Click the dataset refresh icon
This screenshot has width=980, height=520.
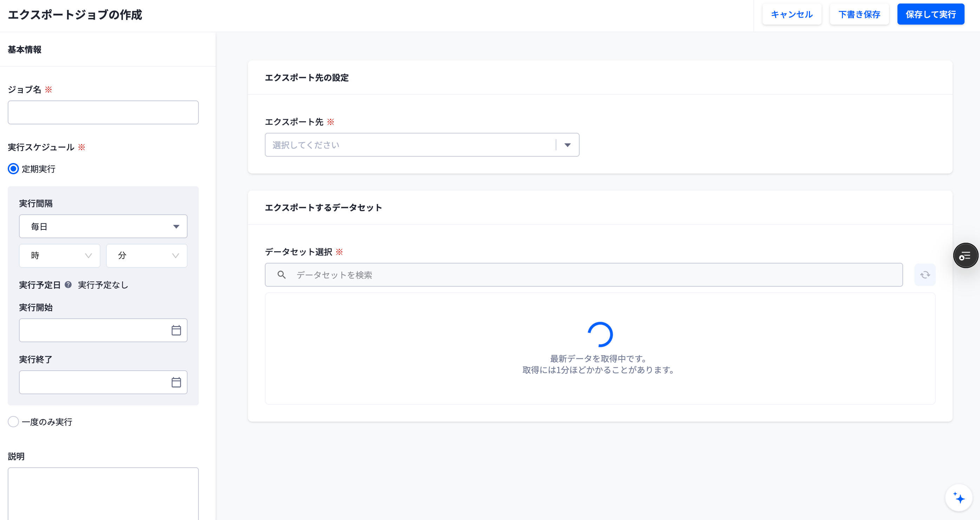tap(925, 275)
